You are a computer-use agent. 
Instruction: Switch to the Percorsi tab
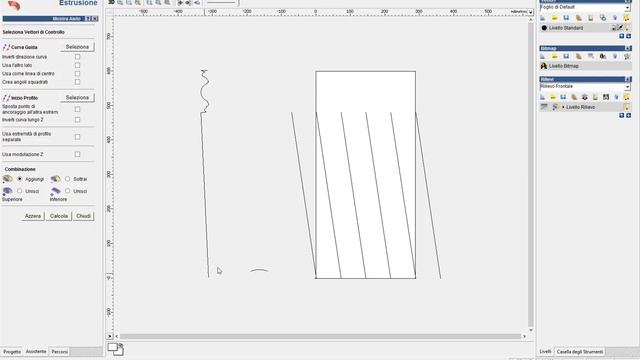pos(60,351)
